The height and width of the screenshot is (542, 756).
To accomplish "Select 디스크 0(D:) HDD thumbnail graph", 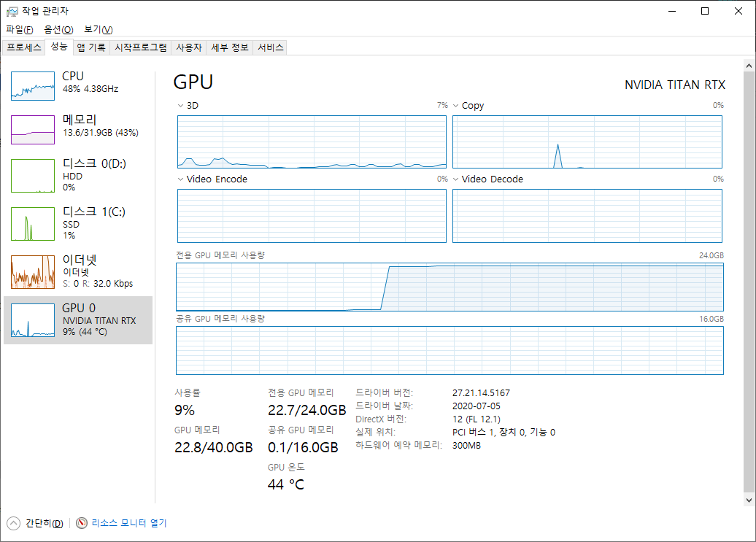I will 33,176.
